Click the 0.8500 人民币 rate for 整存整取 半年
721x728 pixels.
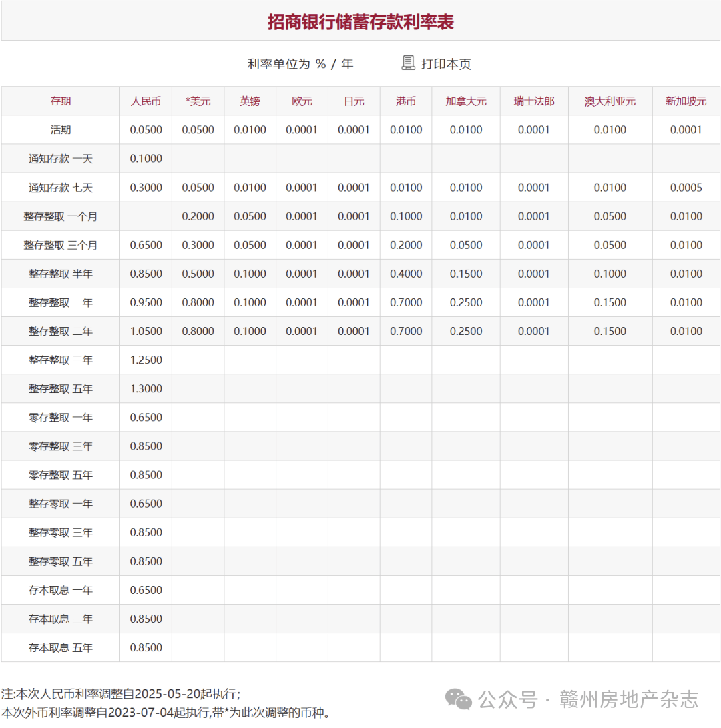(146, 274)
